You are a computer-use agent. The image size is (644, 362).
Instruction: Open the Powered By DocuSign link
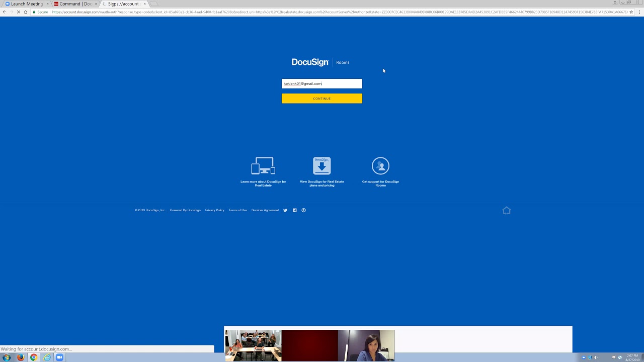(x=185, y=210)
